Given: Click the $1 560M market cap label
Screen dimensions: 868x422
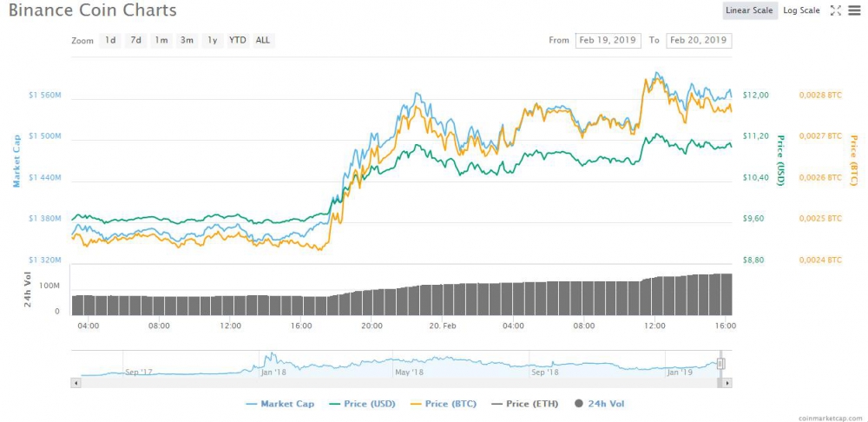Looking at the screenshot, I should click(44, 96).
